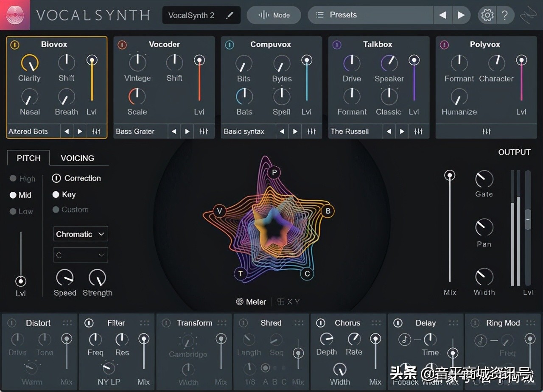Open the PITCH tab

[x=28, y=158]
